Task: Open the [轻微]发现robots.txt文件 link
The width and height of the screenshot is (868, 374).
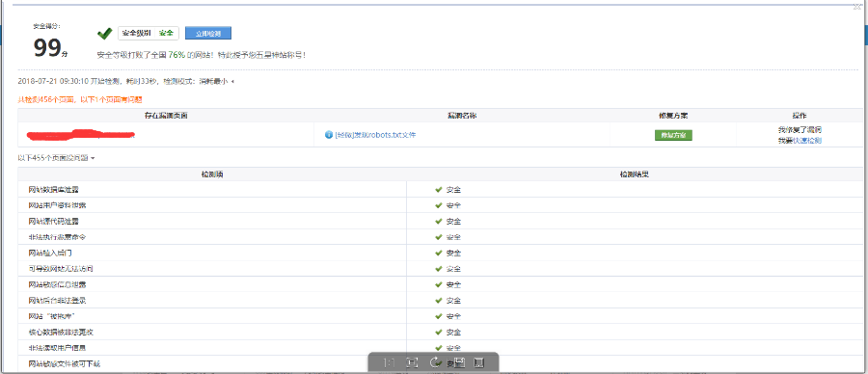Action: [375, 135]
